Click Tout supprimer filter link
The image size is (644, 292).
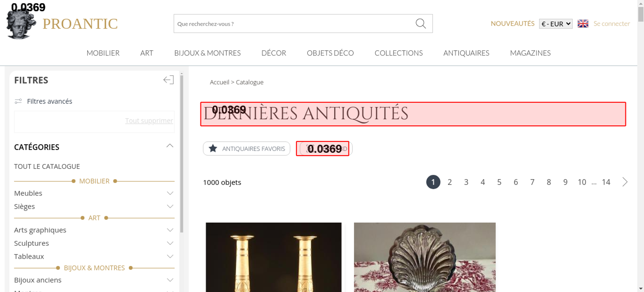point(149,121)
